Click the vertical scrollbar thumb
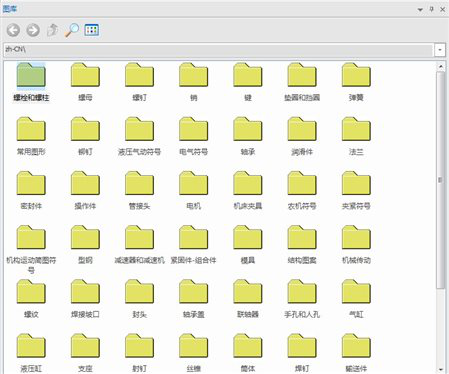This screenshot has width=449, height=374. [x=441, y=180]
